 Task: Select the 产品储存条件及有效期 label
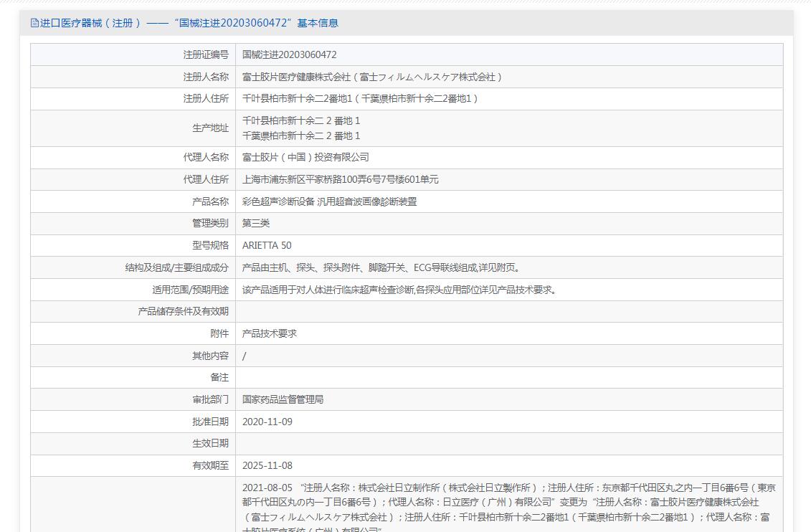coord(183,311)
